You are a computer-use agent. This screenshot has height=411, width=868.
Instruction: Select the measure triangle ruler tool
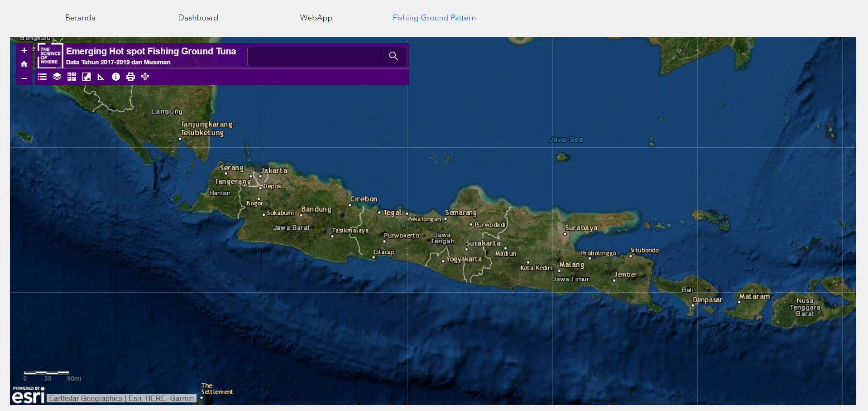coord(101,77)
